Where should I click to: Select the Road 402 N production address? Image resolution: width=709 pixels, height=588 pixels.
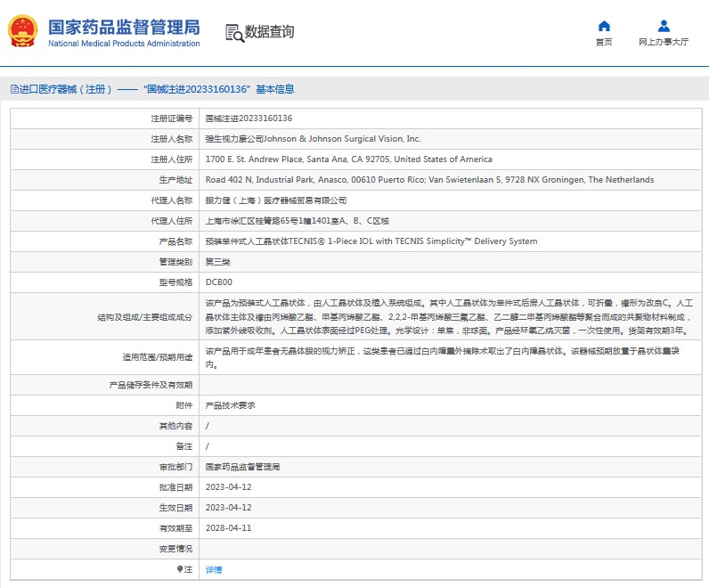(429, 180)
